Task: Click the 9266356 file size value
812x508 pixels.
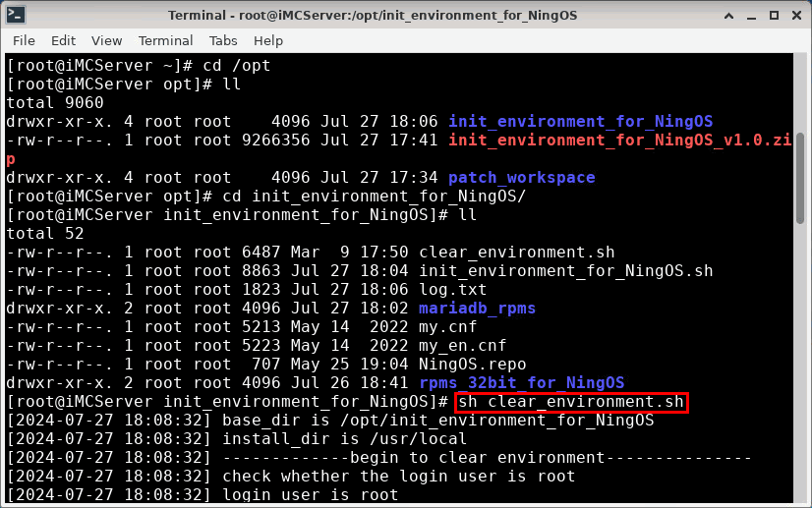Action: [276, 141]
